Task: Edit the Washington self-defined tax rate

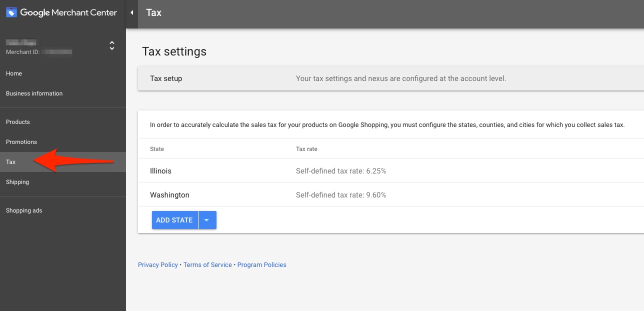Action: 341,194
